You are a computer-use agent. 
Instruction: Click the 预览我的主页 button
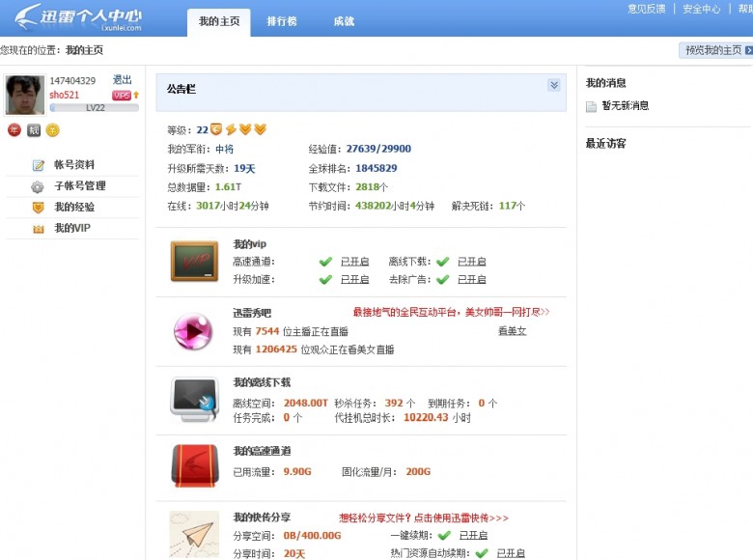pos(716,50)
